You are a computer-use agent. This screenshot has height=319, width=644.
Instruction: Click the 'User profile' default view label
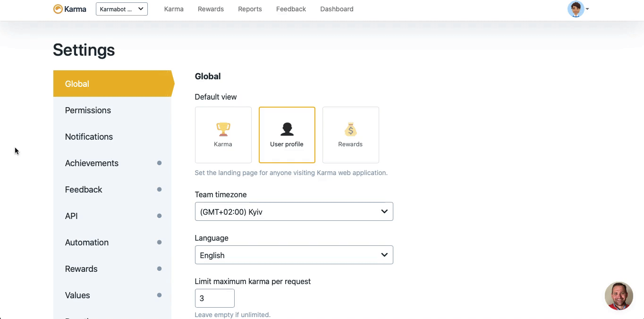(287, 144)
